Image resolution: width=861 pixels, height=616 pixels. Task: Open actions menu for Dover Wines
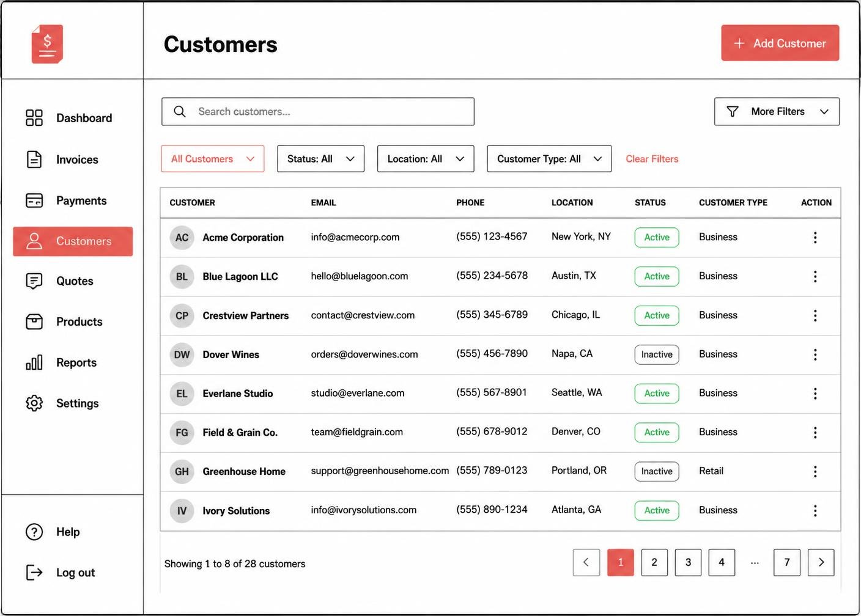pos(815,354)
